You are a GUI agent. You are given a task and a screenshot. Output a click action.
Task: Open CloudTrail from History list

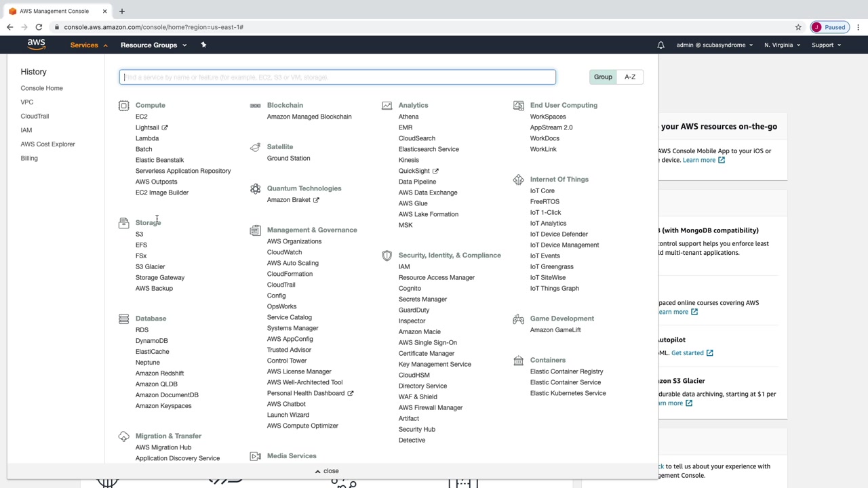[35, 116]
